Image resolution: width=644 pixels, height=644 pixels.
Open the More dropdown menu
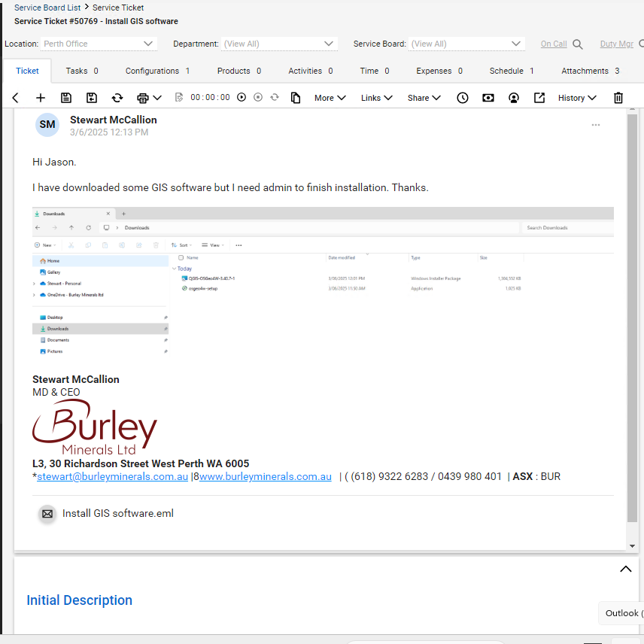330,98
